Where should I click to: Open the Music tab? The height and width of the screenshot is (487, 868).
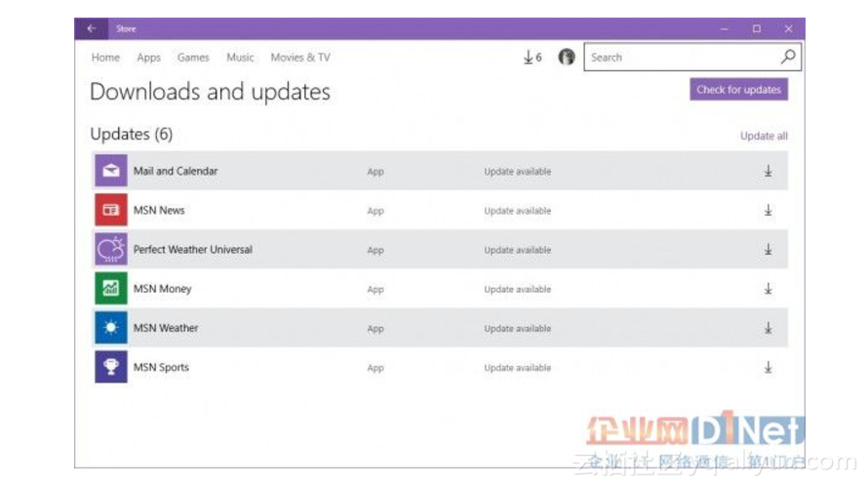coord(240,58)
